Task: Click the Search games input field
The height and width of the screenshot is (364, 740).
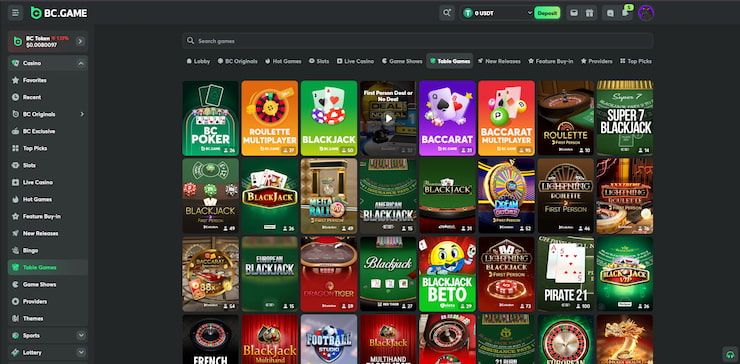Action: pos(418,41)
